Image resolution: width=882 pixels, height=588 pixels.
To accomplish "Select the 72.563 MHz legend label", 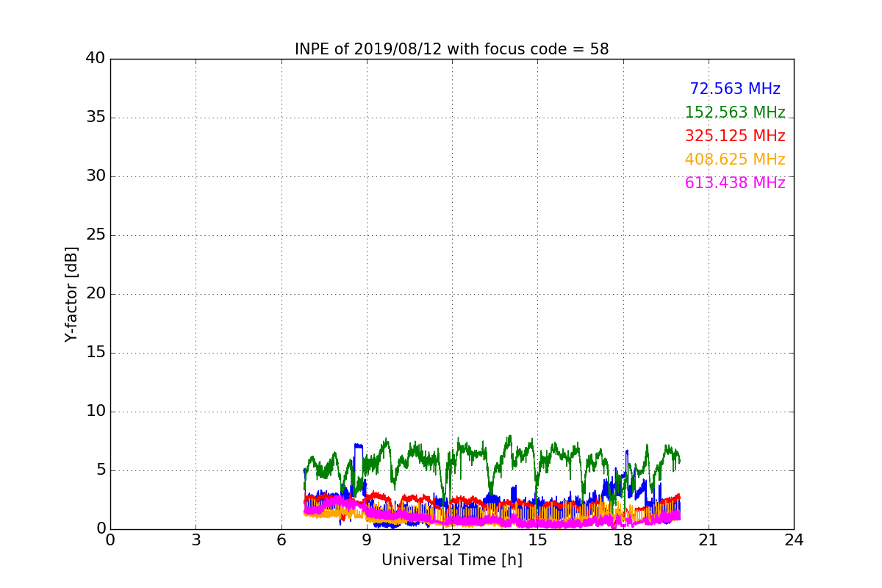I will pyautogui.click(x=735, y=89).
